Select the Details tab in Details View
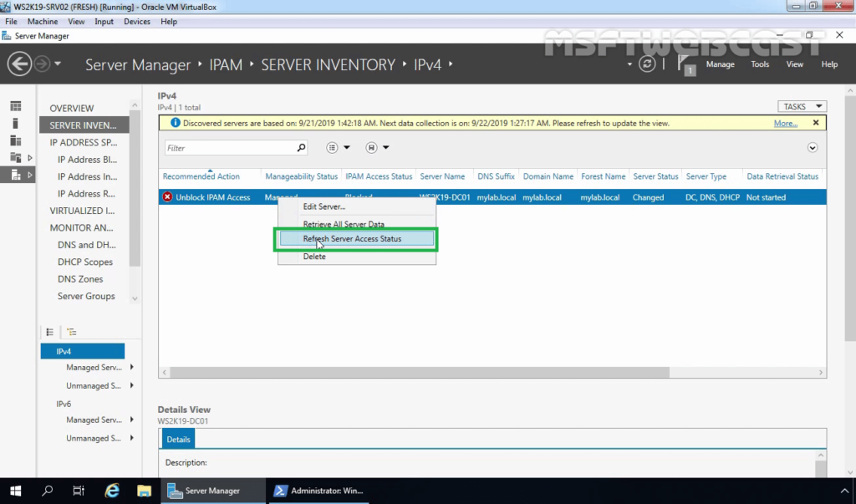Screen dimensions: 856x504 (178, 439)
